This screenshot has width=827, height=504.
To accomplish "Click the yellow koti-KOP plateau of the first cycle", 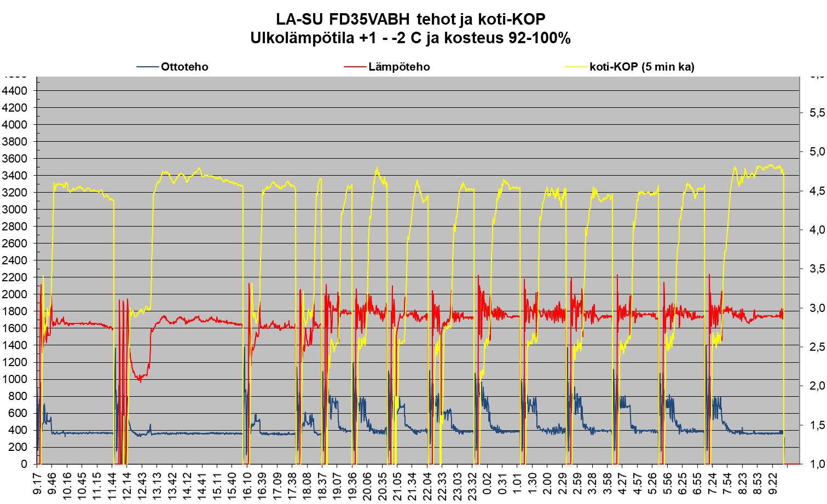I will [x=82, y=189].
